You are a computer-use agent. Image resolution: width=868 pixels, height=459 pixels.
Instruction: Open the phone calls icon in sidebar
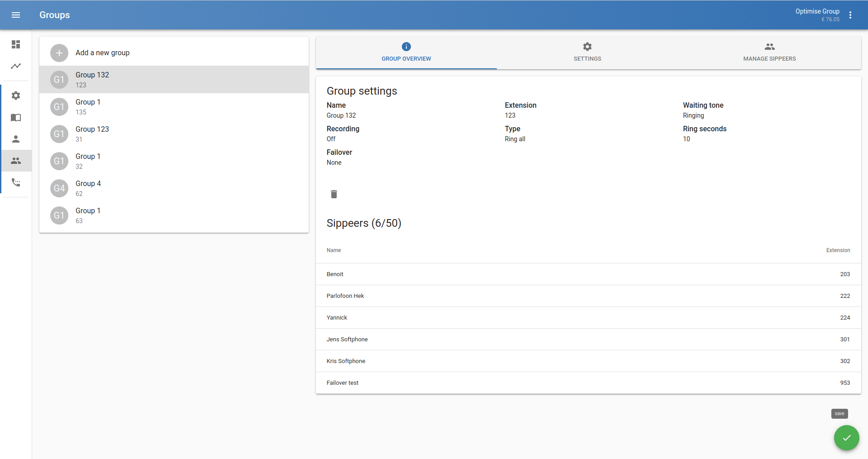(x=16, y=182)
